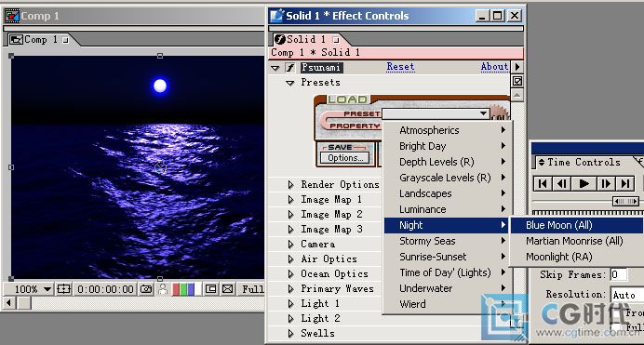The width and height of the screenshot is (644, 345).
Task: Choose the Moonlight (RA) preset
Action: pos(577,257)
